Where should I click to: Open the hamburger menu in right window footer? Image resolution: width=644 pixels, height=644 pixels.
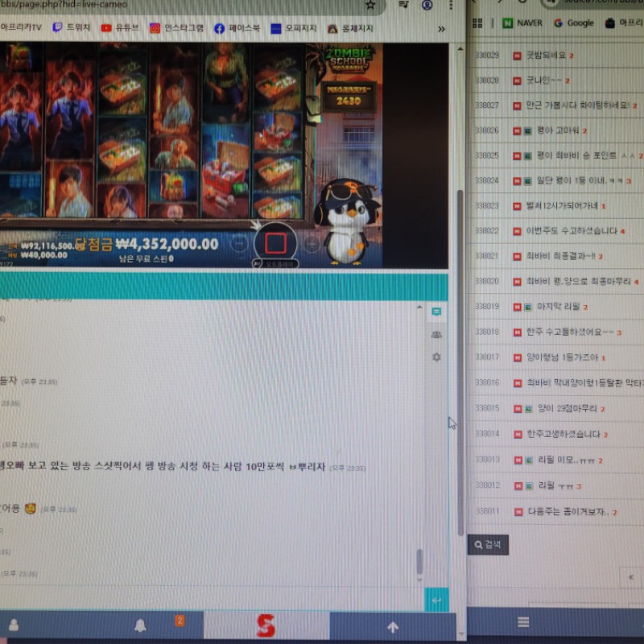[x=523, y=621]
